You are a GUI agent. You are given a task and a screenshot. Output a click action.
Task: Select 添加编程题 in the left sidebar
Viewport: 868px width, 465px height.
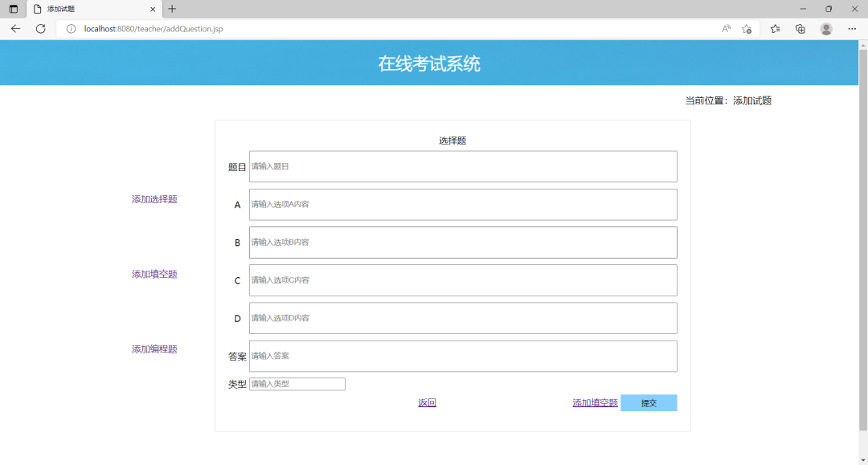point(153,349)
